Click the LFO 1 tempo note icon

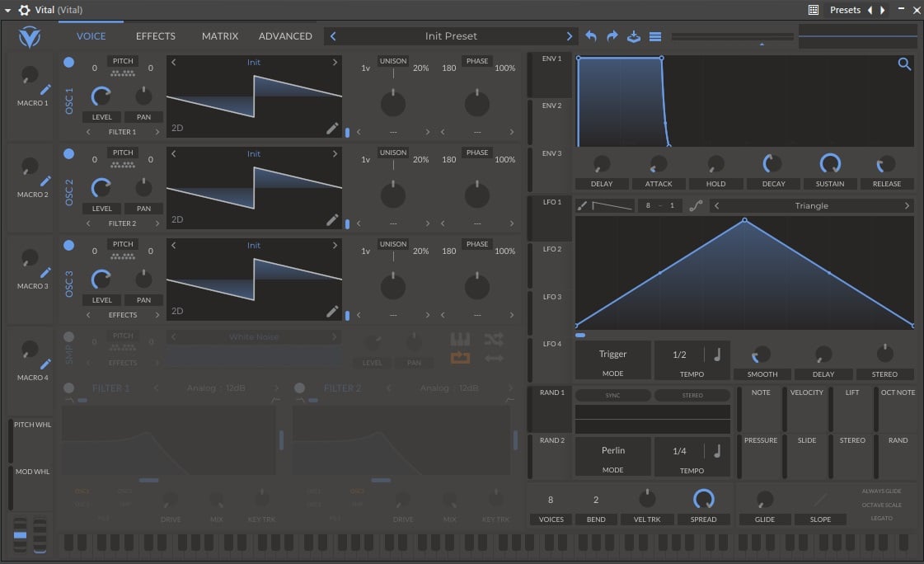tap(717, 355)
